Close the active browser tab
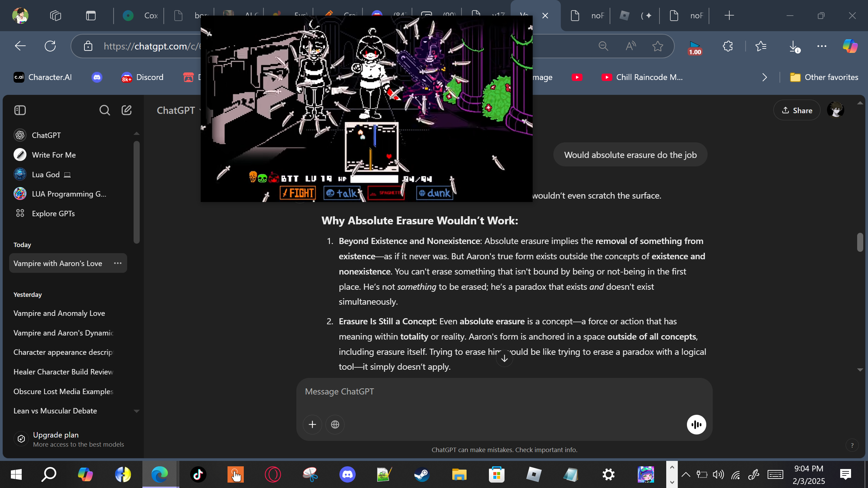Image resolution: width=868 pixels, height=488 pixels. click(545, 16)
